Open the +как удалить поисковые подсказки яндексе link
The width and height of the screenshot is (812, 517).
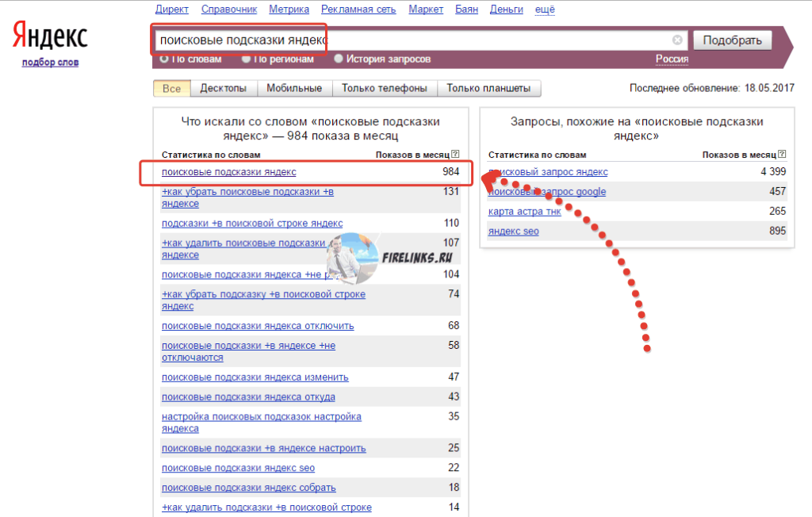point(243,249)
